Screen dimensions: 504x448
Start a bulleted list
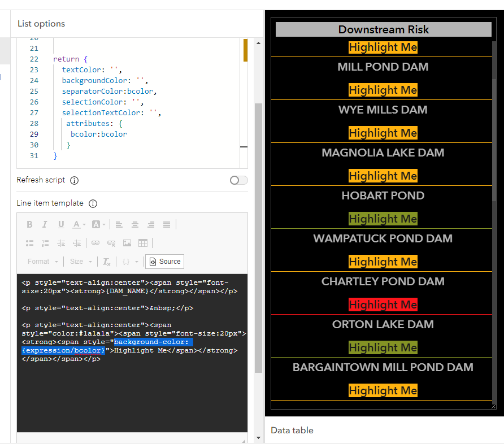[x=30, y=242]
